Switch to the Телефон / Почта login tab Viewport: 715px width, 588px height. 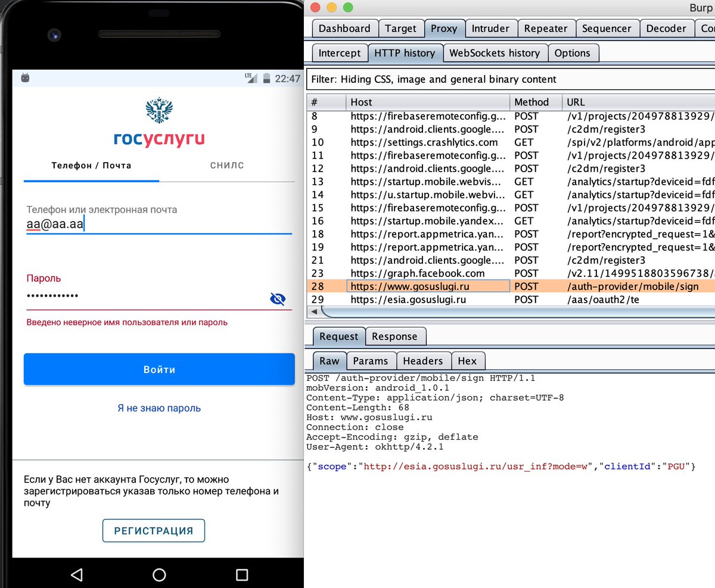pyautogui.click(x=91, y=166)
